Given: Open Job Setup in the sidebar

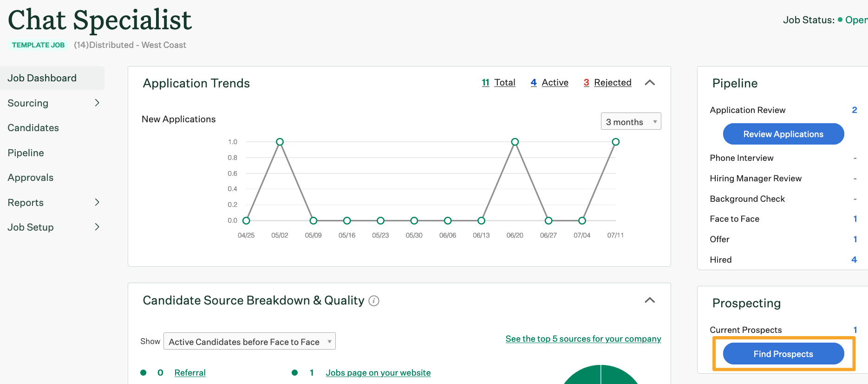Looking at the screenshot, I should point(31,227).
